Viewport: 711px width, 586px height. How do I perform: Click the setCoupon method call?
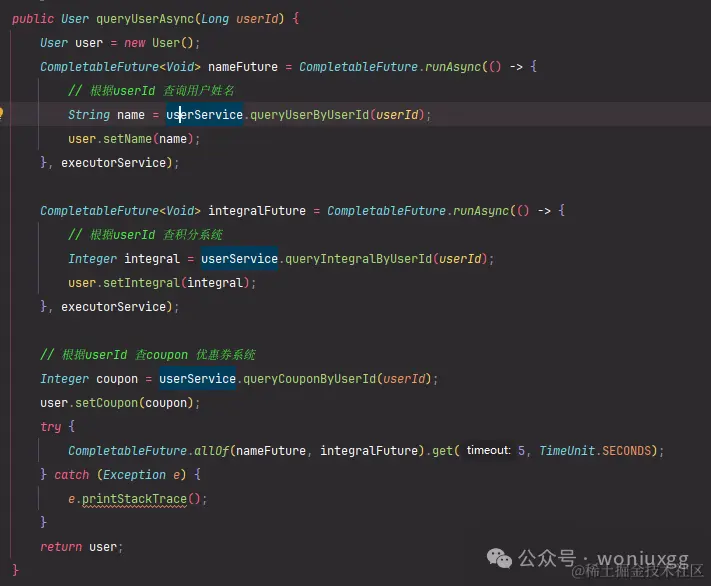point(107,403)
